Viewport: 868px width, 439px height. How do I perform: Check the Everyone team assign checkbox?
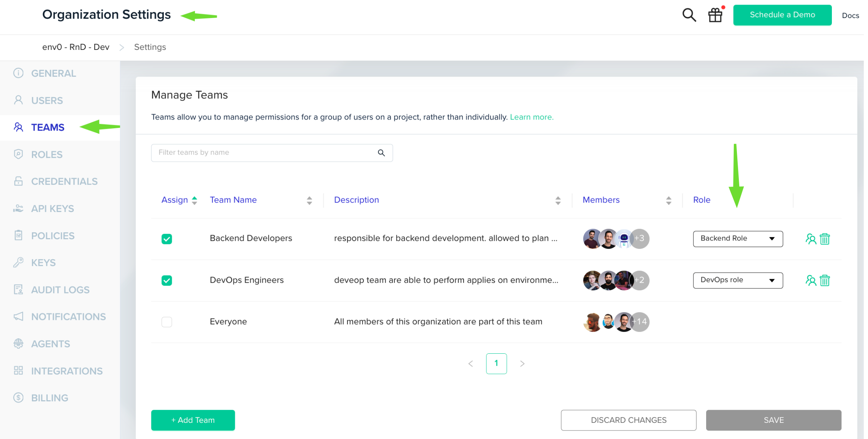click(167, 322)
